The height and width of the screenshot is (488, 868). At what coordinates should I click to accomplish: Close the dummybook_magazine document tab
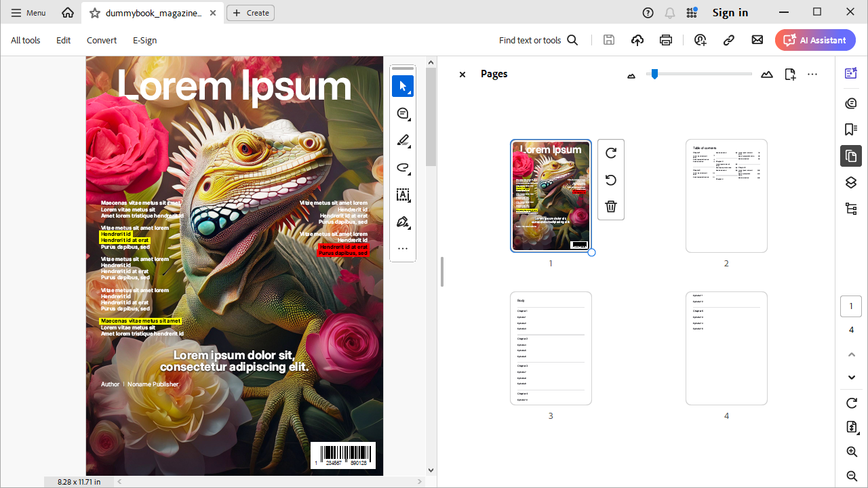pyautogui.click(x=214, y=13)
